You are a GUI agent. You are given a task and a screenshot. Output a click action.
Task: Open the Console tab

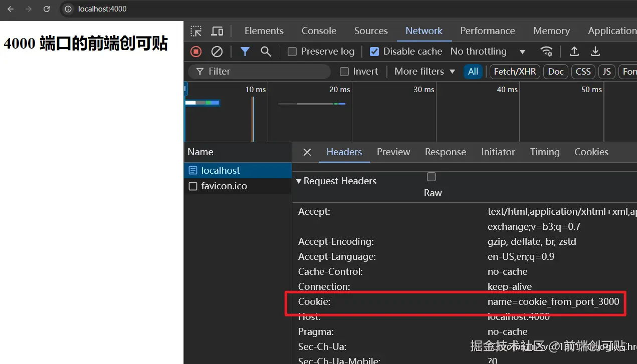(x=319, y=31)
